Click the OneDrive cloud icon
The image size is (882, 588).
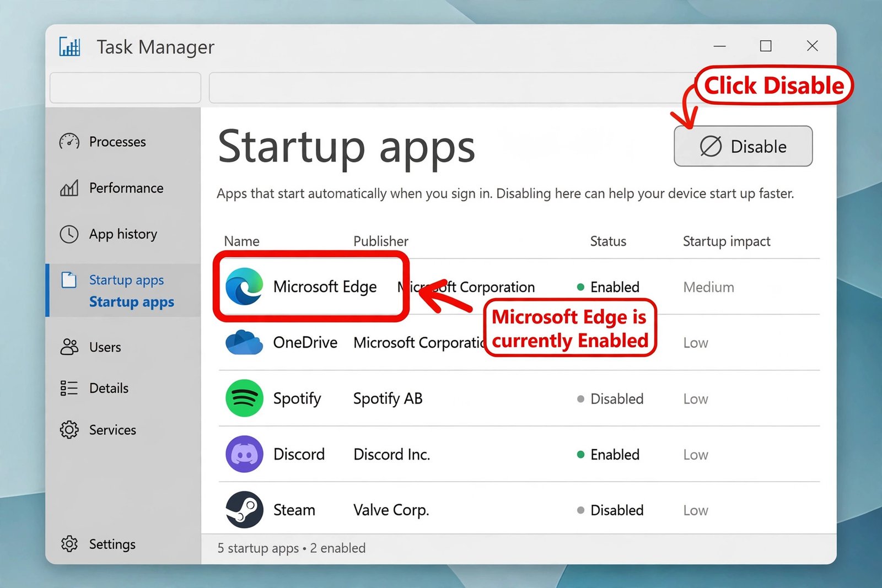point(244,342)
